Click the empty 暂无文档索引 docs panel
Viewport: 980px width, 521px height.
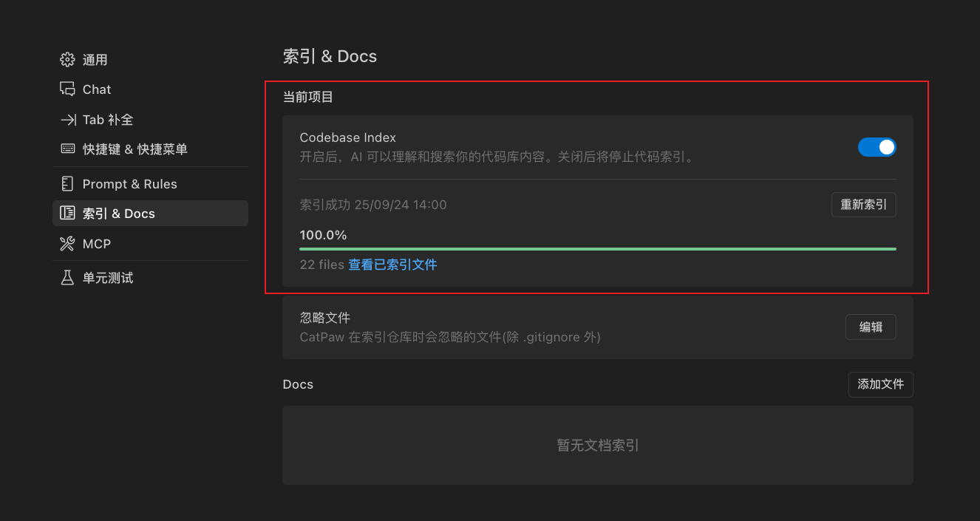point(597,445)
